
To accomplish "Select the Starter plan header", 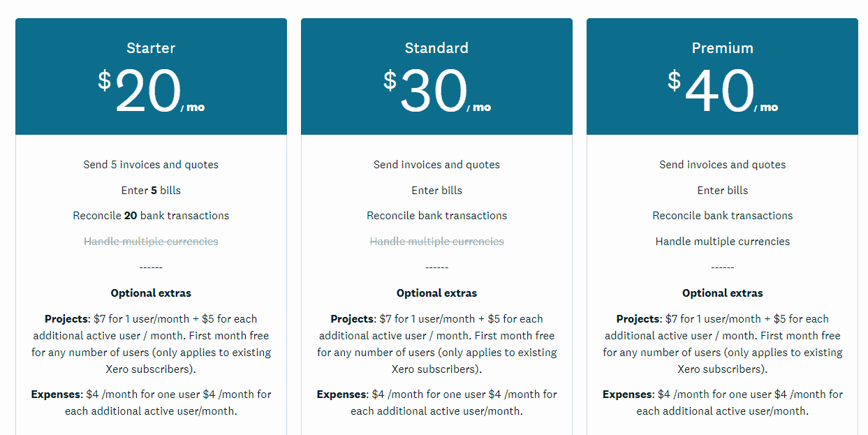I will pos(151,48).
